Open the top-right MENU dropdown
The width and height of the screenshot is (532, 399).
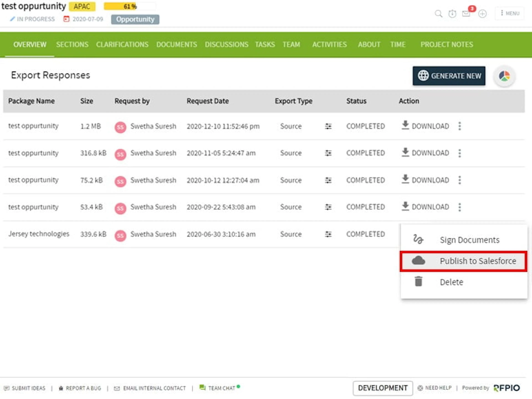(x=510, y=13)
